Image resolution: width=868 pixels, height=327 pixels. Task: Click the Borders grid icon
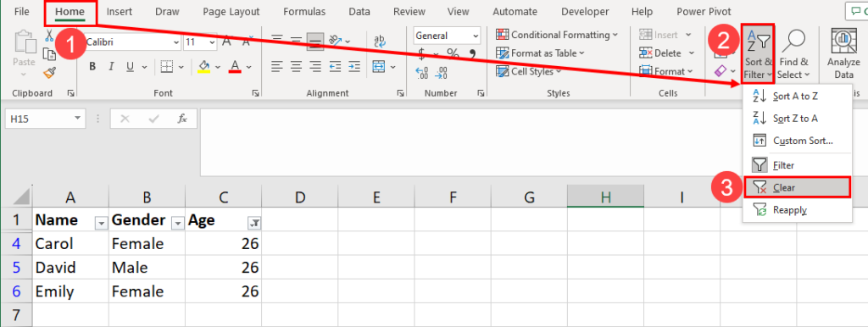167,67
